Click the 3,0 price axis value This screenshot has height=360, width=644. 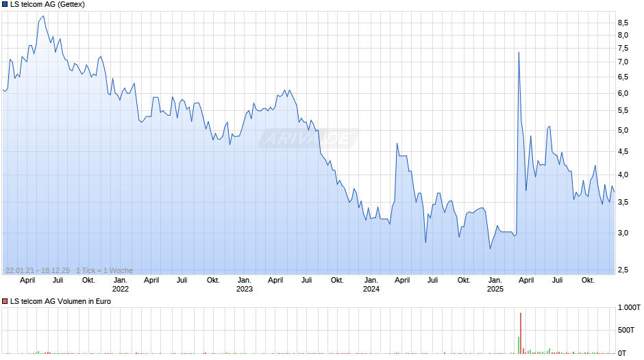point(623,233)
